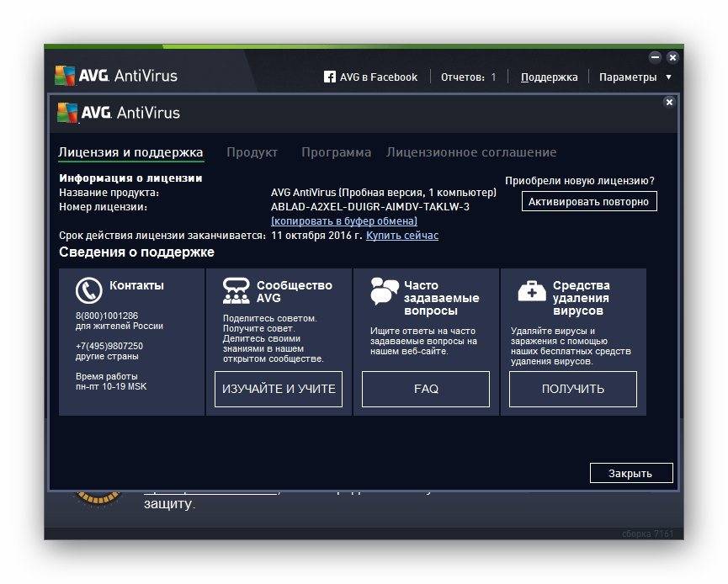Close the main AVG window
Image resolution: width=728 pixels, height=584 pixels.
(672, 57)
